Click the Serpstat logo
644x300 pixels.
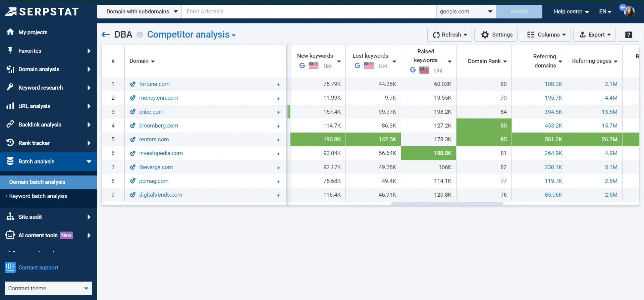point(42,12)
